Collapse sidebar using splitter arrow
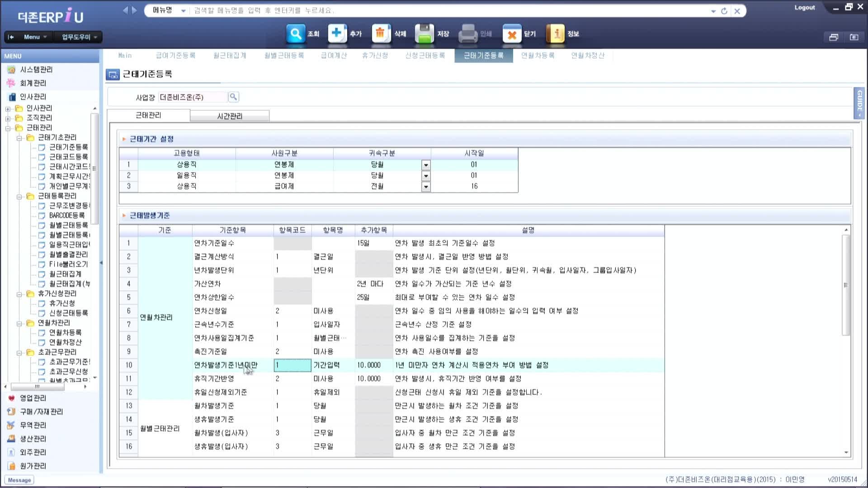This screenshot has height=488, width=868. click(x=101, y=263)
